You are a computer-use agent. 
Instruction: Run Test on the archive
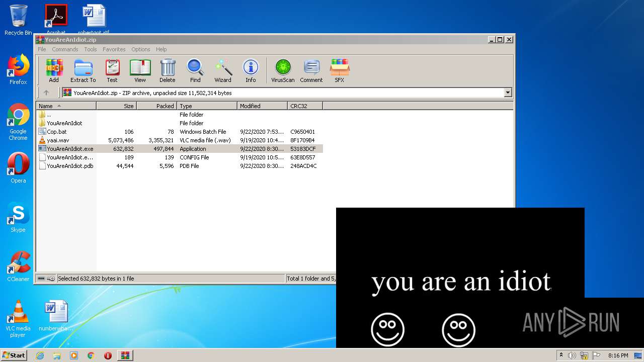(x=112, y=71)
